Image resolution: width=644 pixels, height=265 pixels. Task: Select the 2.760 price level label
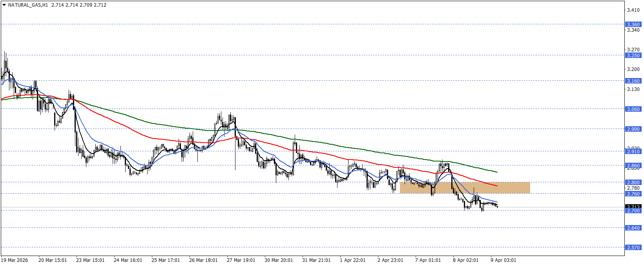click(x=633, y=194)
